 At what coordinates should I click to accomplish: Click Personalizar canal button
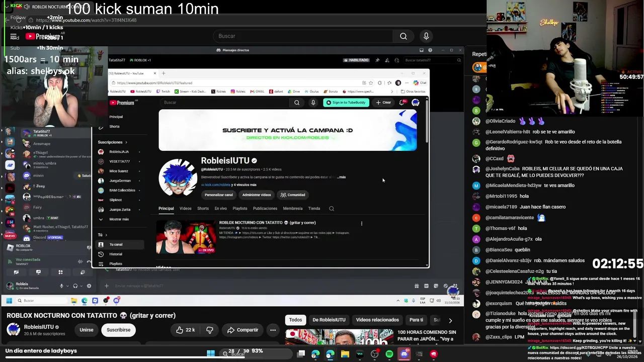pyautogui.click(x=219, y=195)
